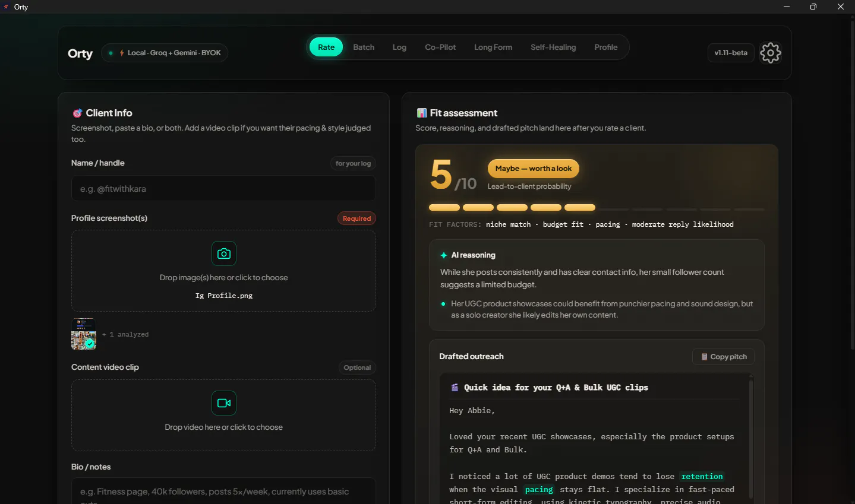Switch to the Long Form tab

[493, 47]
